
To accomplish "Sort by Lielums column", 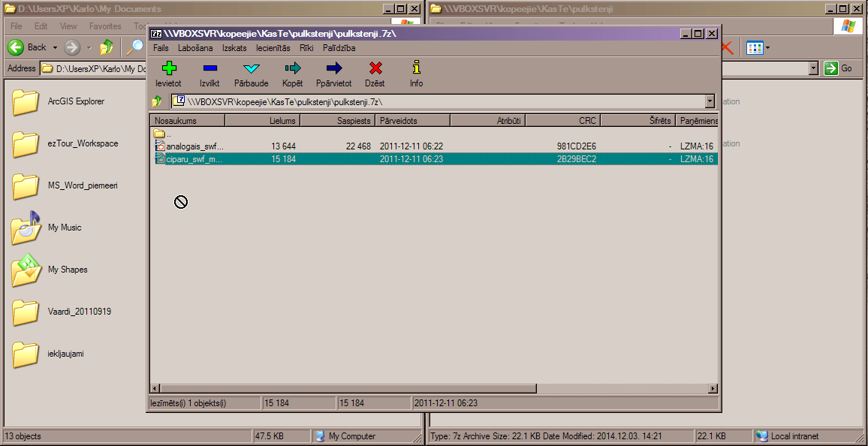I will (262, 121).
